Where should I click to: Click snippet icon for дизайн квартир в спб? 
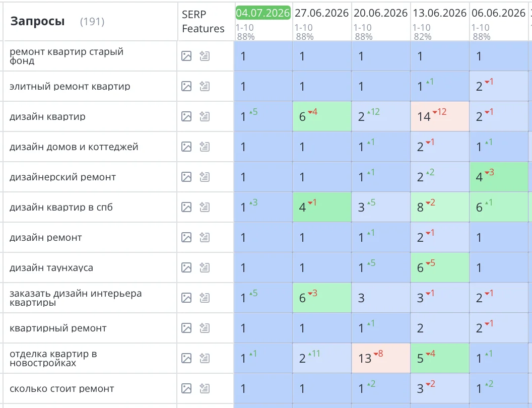point(205,207)
